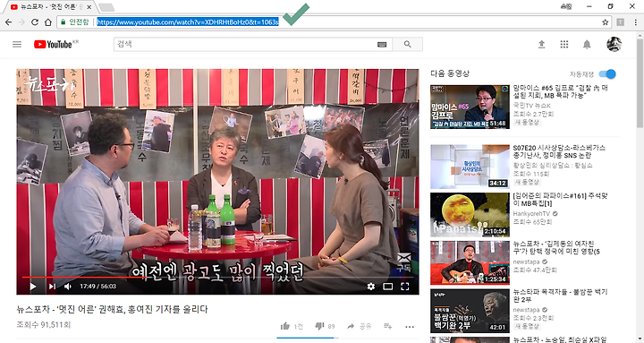
Task: Like the video with thumbs up
Action: [285, 326]
